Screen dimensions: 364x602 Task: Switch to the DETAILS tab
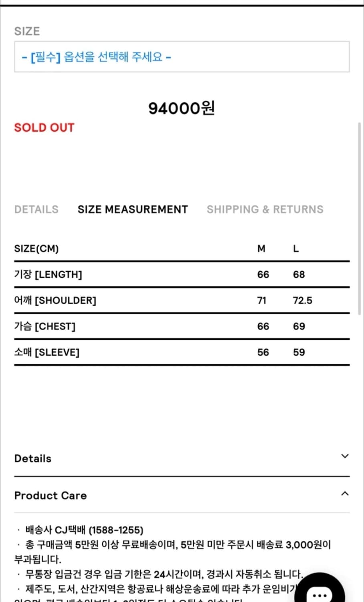point(36,209)
